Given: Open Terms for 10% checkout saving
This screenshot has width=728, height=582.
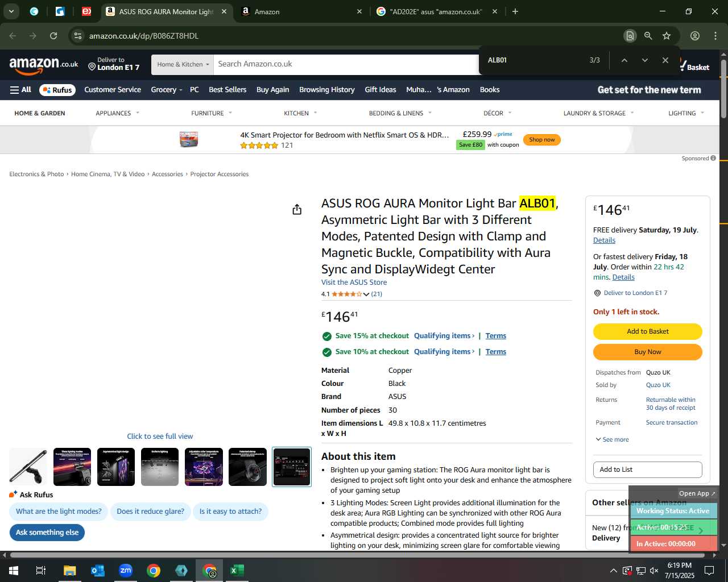Looking at the screenshot, I should (x=496, y=352).
